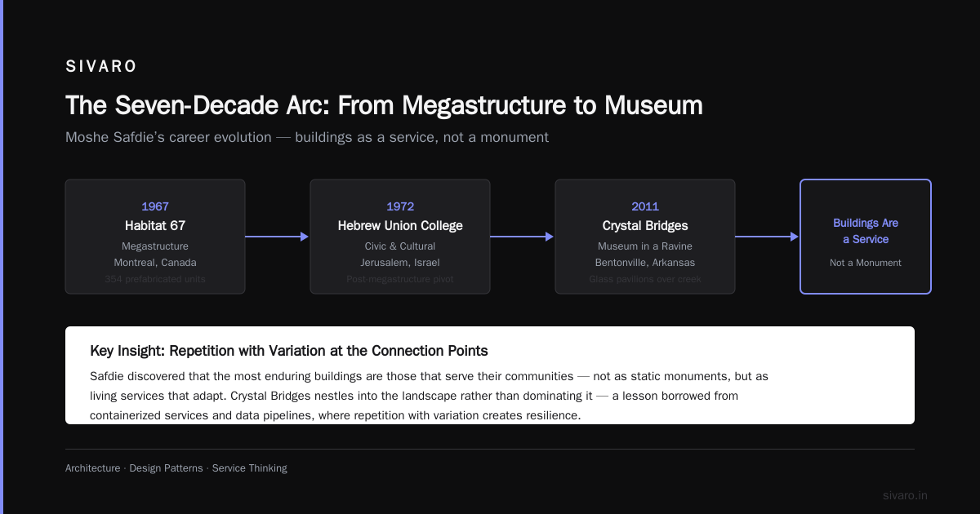Click the SIVARO brand logo text
Screen dimensions: 980x514
coord(101,67)
